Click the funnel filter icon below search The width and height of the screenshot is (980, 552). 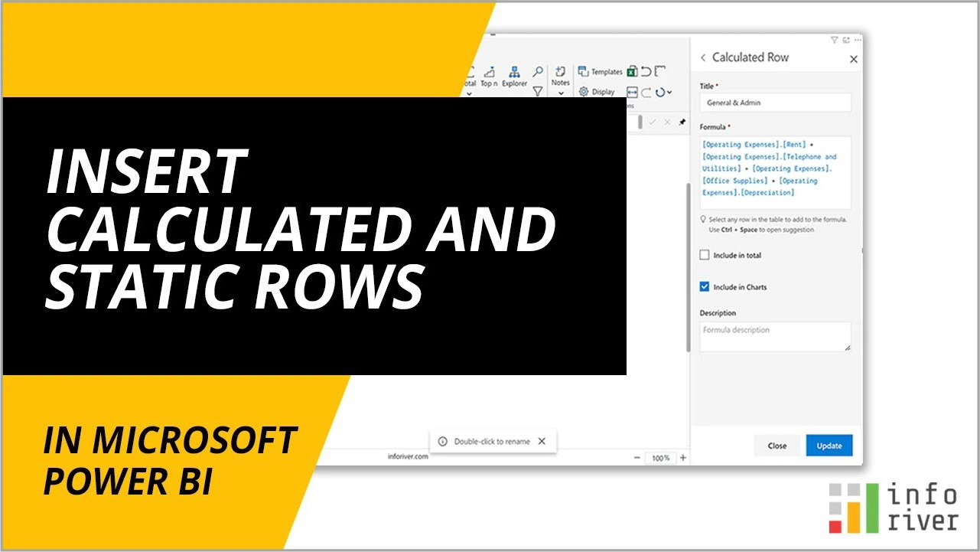point(538,91)
